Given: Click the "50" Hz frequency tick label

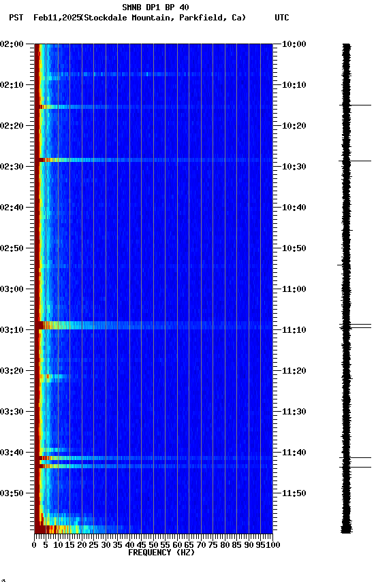Looking at the screenshot, I should pyautogui.click(x=153, y=545).
